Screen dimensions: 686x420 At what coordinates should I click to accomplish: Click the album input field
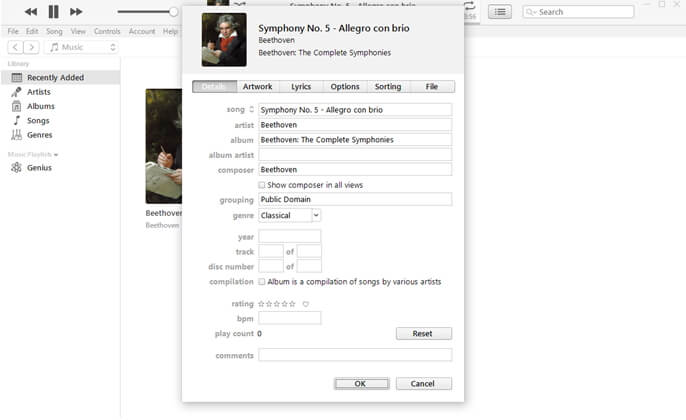tap(355, 140)
